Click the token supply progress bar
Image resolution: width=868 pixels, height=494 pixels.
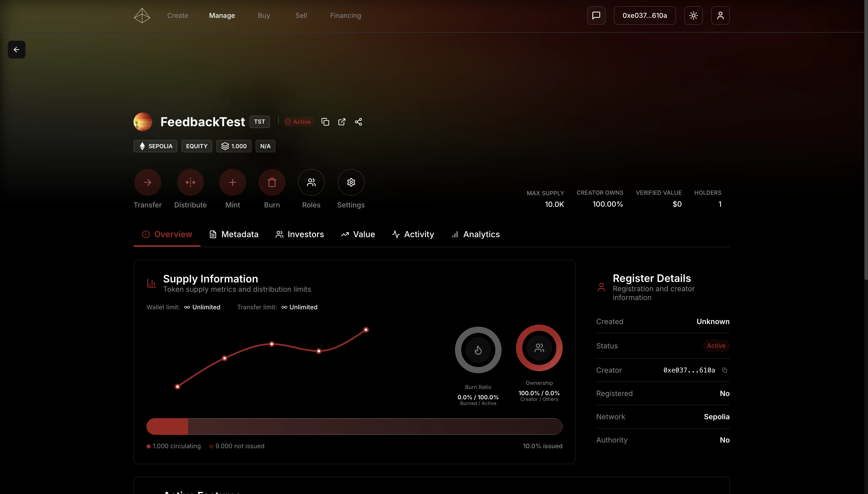354,426
